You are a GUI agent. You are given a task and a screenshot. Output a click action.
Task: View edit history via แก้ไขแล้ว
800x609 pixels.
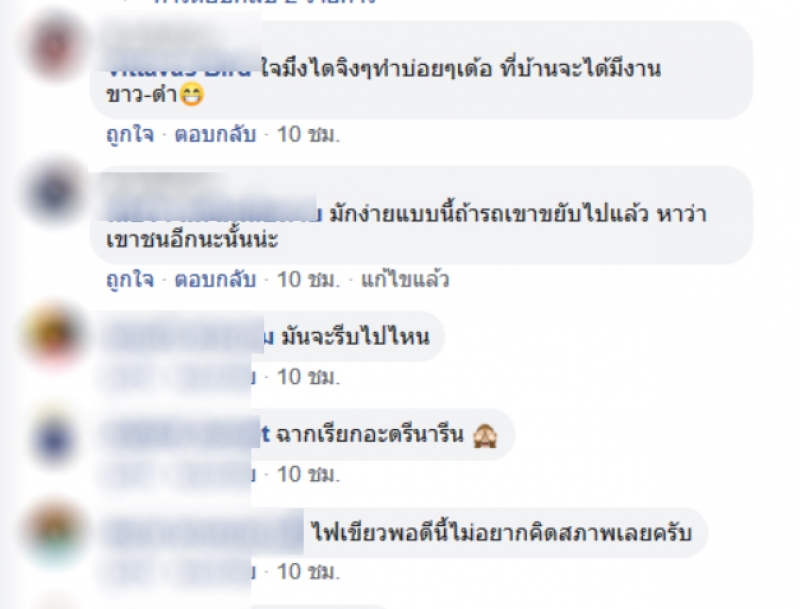point(405,280)
